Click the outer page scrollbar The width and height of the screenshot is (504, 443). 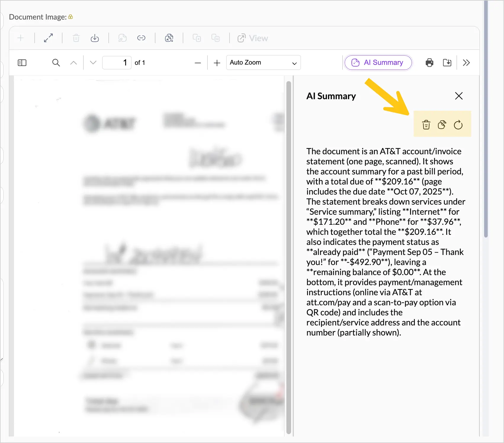(x=486, y=118)
